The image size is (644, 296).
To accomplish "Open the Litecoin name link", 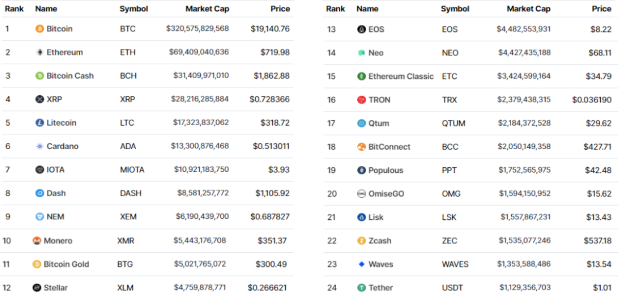I will (x=61, y=123).
